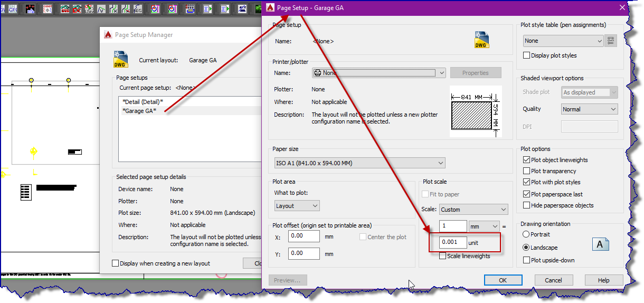
Task: Toggle Plot paperspace last checkbox
Action: click(527, 194)
